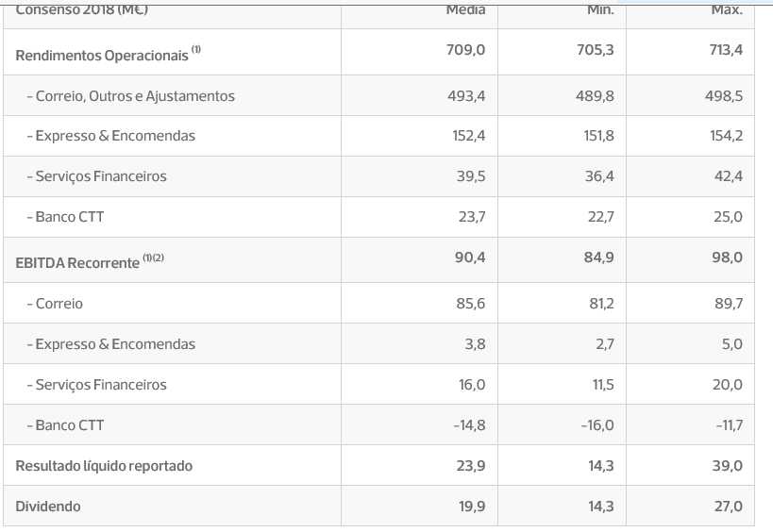The width and height of the screenshot is (773, 532).
Task: Select the 11,5 Serviços Financeiros minimum
Action: tap(603, 385)
